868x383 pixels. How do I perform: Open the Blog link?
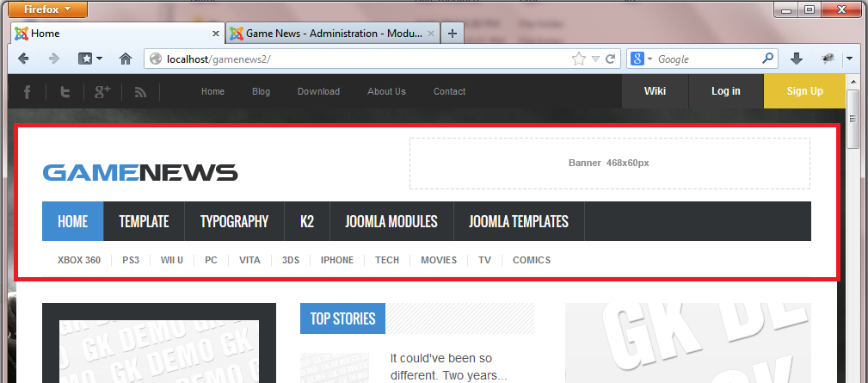pyautogui.click(x=261, y=91)
